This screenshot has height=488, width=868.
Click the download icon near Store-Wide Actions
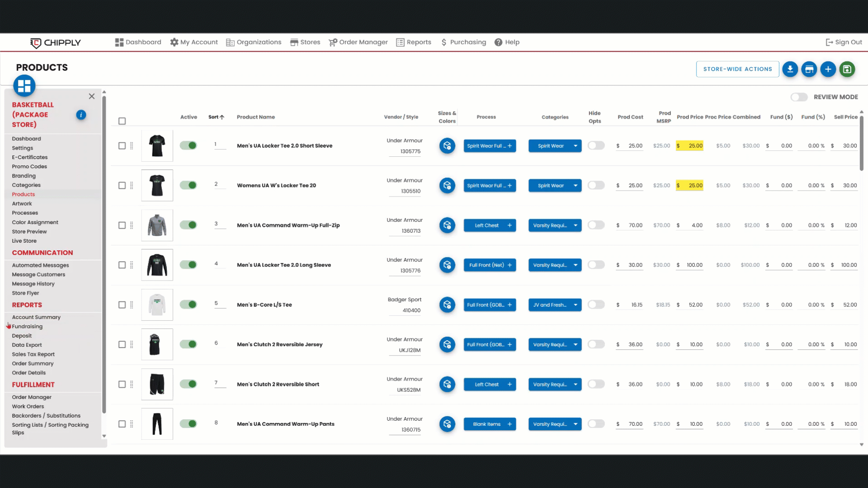(x=790, y=69)
